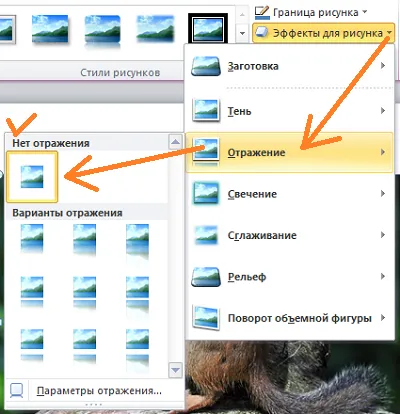Open the Отражение submenu
This screenshot has height=414, width=400.
tap(290, 152)
